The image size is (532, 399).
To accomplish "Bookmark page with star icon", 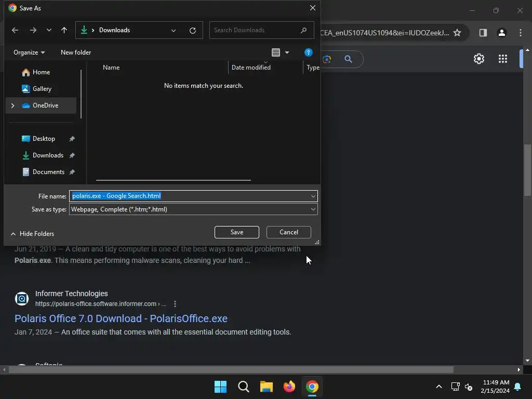I will (x=457, y=33).
